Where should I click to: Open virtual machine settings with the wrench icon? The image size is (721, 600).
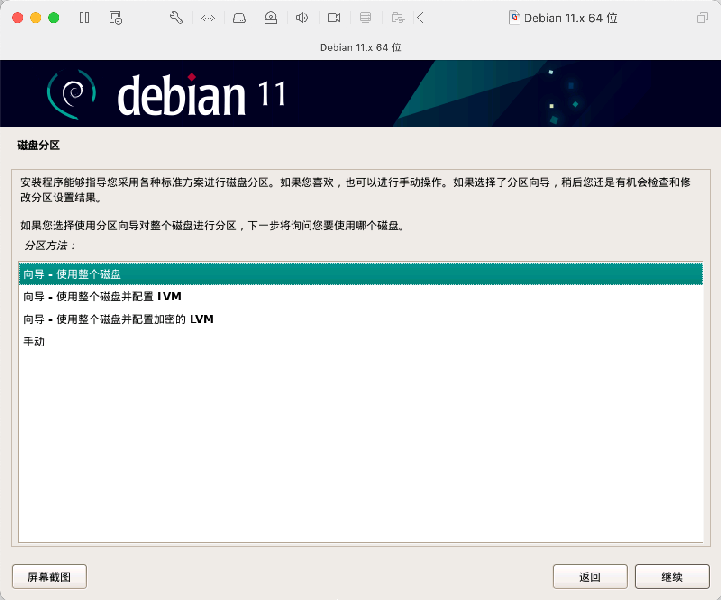pyautogui.click(x=177, y=18)
